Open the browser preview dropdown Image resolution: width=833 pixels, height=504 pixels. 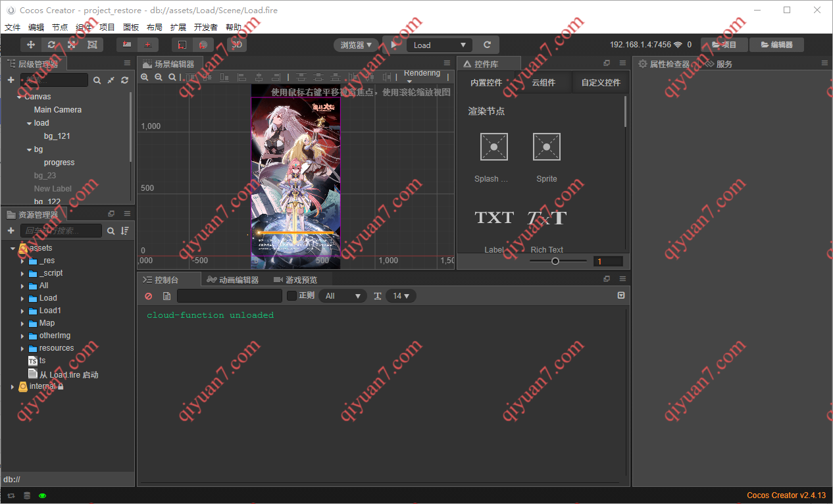tap(357, 45)
